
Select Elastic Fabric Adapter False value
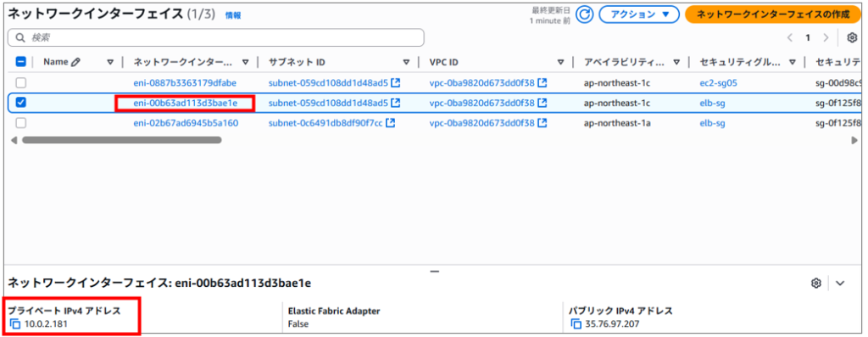[x=298, y=324]
